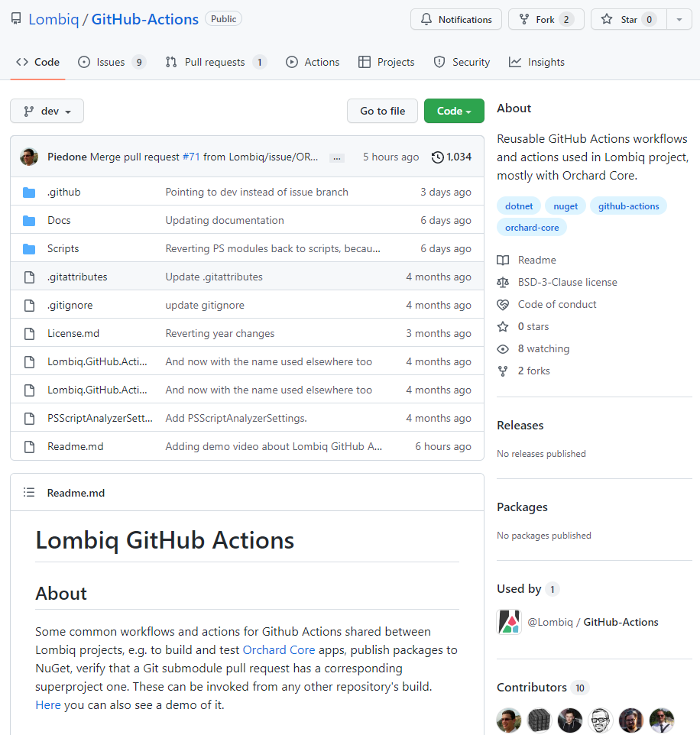Expand the green Code dropdown

click(454, 111)
